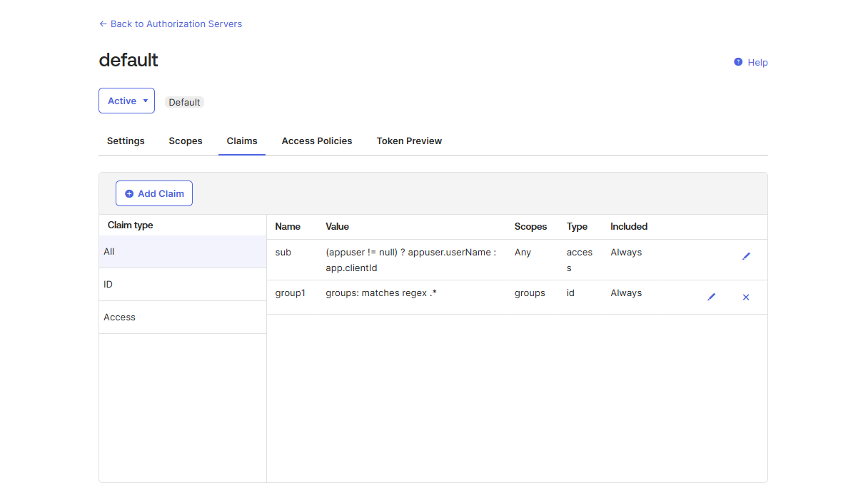868x498 pixels.
Task: Go to the Access Policies tab
Action: coord(317,141)
